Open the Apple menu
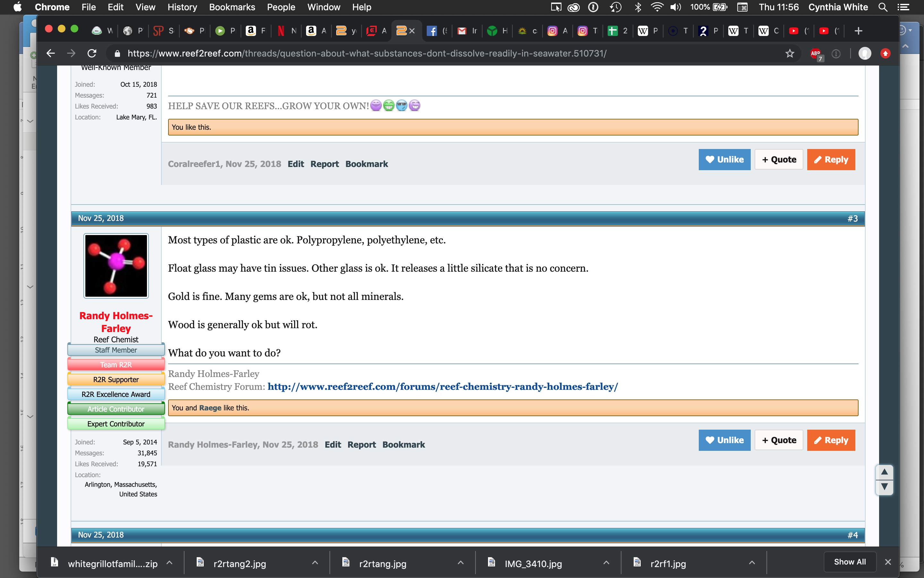This screenshot has height=578, width=924. tap(18, 7)
